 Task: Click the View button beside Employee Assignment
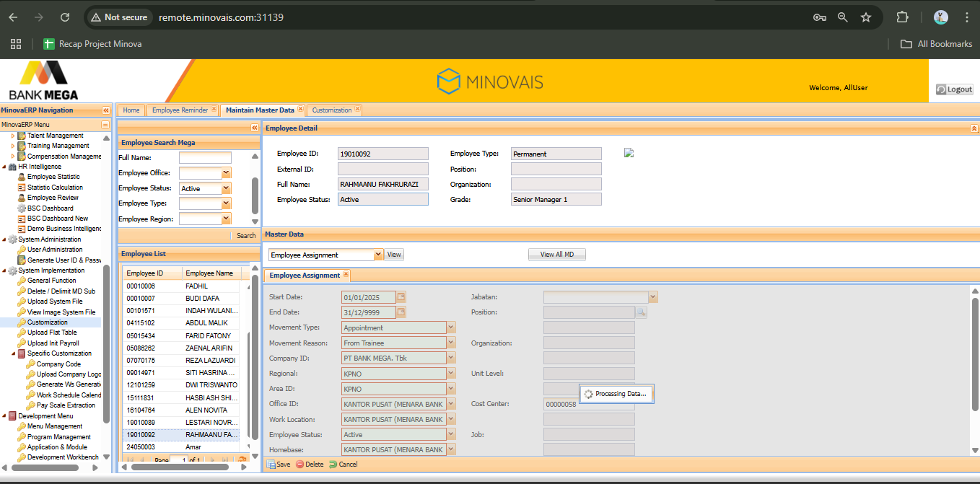pos(394,255)
